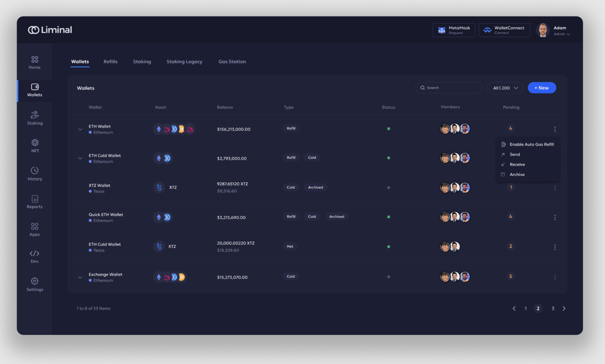Click the balance $3,213,690.00
The image size is (605, 364).
coord(231,218)
